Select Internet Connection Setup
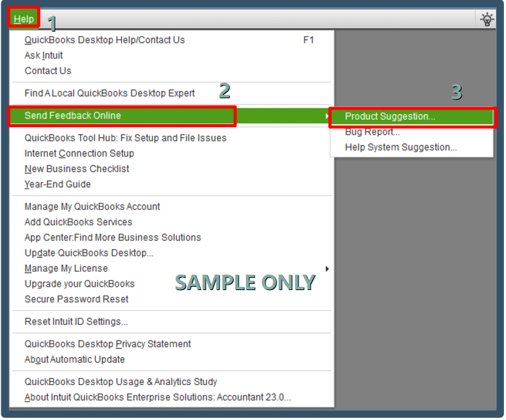Screen dimensions: 506x420 (80, 153)
